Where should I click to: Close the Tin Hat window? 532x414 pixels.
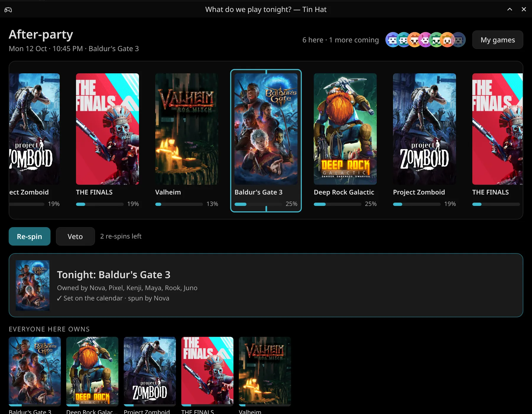[x=524, y=9]
